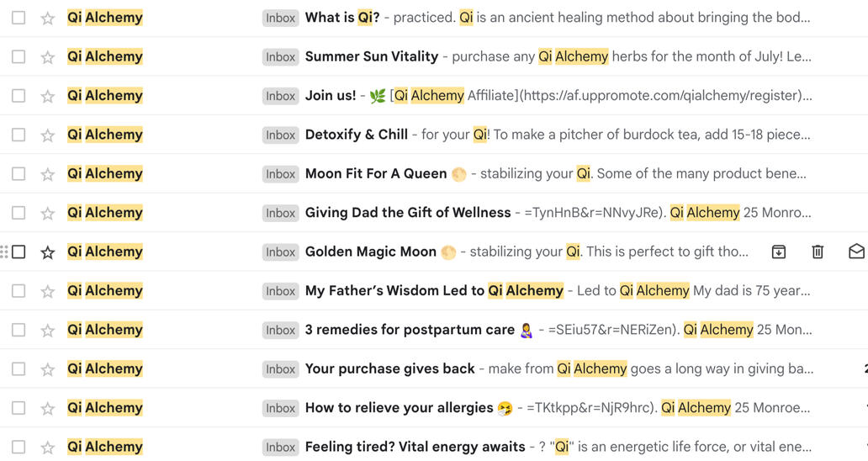Delete the Golden Magic Moon email
The height and width of the screenshot is (461, 868).
coord(818,252)
